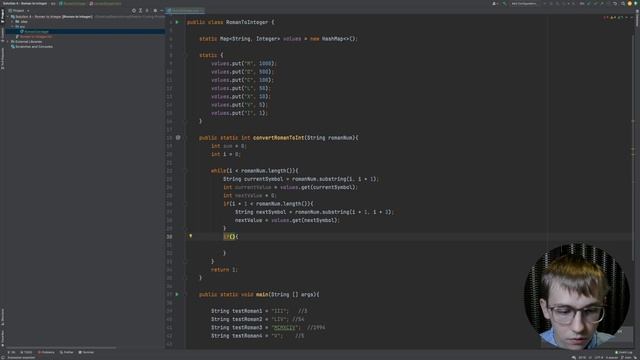Click the Git push arrow icon
This screenshot has height=360, width=640.
pos(602,4)
